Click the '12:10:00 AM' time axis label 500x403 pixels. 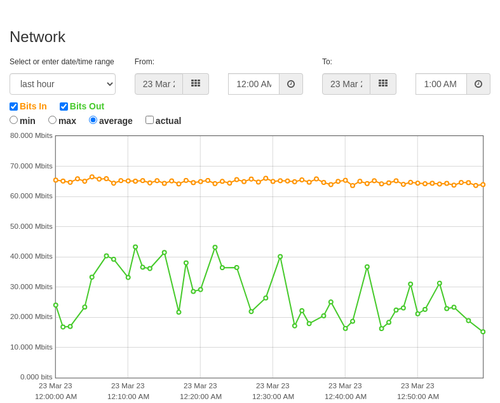pos(128,397)
